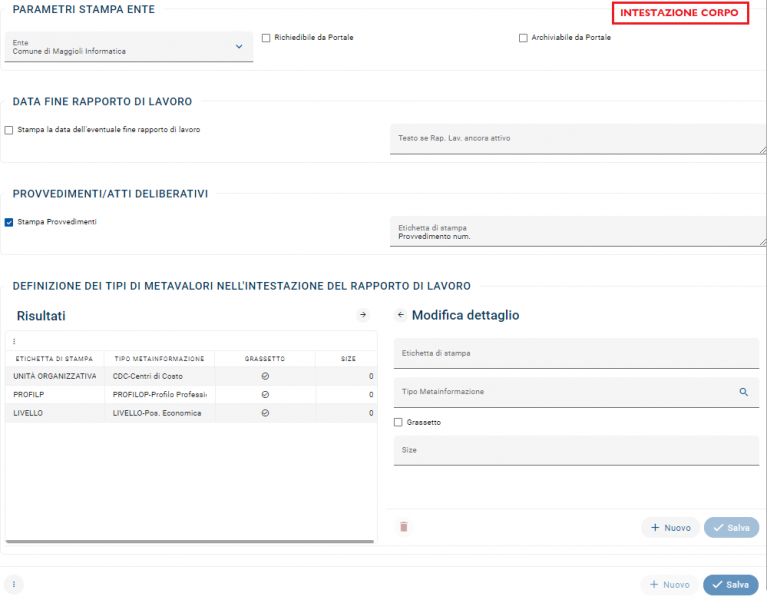This screenshot has height=600, width=767.
Task: Click PROFILOP-Profilo Professi cell
Action: [x=159, y=395]
